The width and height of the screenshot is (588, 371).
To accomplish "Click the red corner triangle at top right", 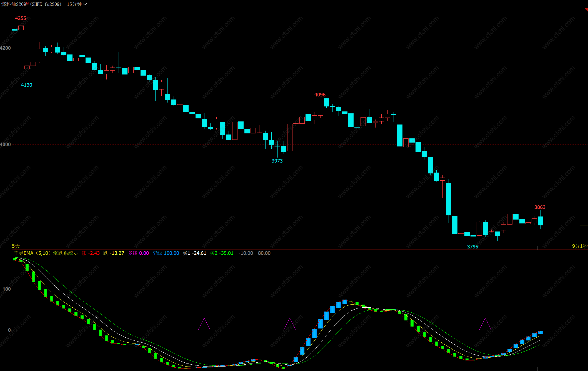I will tap(586, 10).
